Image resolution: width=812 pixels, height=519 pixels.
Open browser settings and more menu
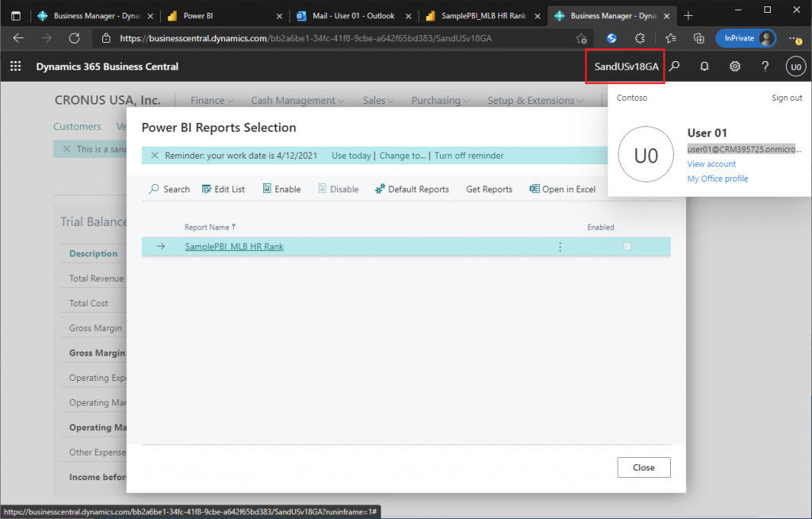click(x=795, y=38)
